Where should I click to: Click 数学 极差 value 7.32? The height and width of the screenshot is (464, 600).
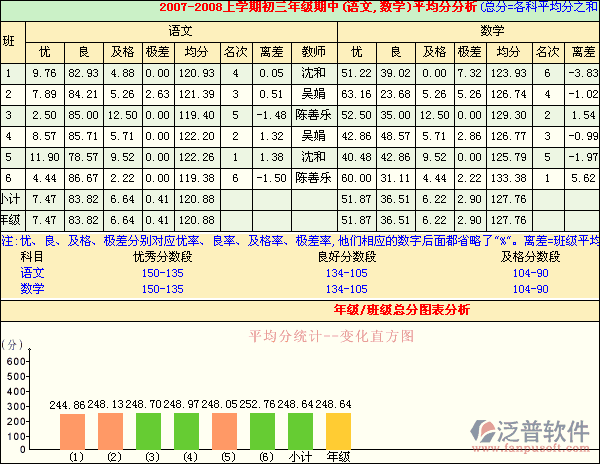tap(470, 73)
